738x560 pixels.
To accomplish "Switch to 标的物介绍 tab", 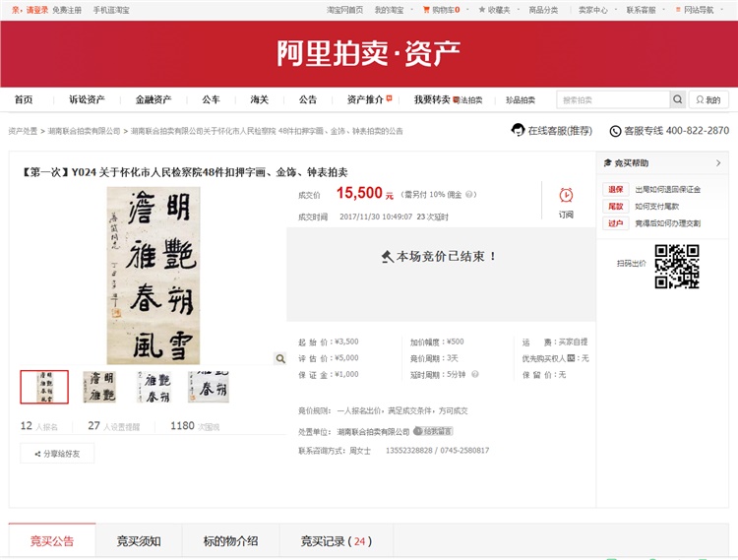I will [x=230, y=541].
